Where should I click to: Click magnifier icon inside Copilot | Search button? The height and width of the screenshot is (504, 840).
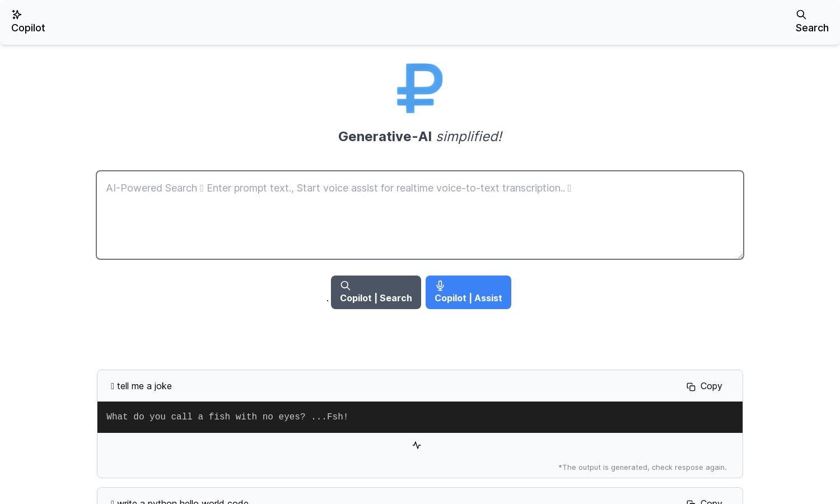click(x=346, y=286)
